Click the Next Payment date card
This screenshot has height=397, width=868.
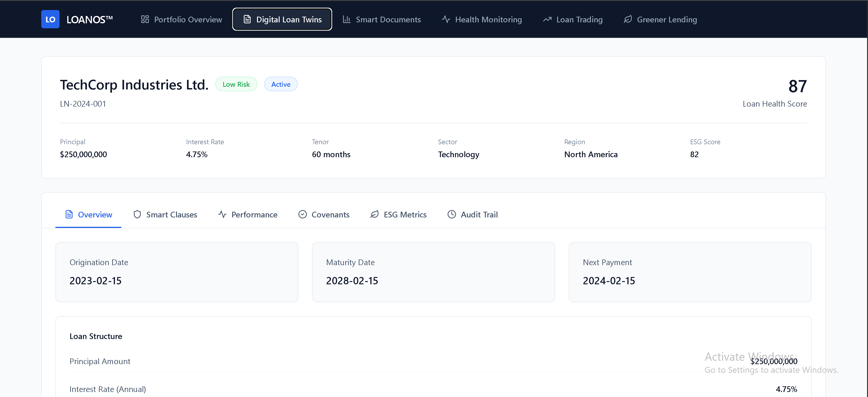point(690,272)
